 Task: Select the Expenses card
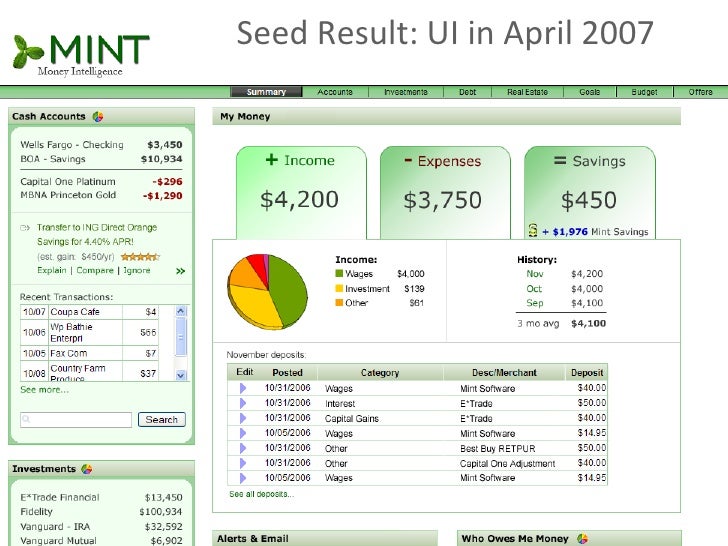point(445,193)
